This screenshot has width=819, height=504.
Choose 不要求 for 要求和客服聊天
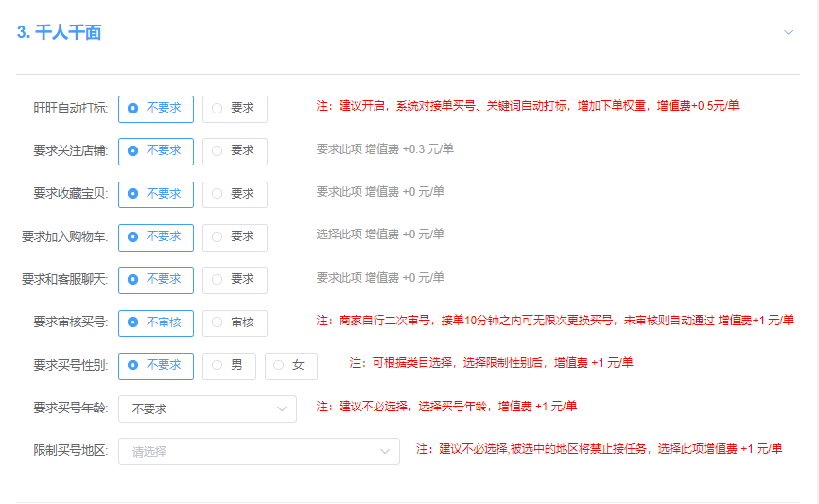pos(156,280)
